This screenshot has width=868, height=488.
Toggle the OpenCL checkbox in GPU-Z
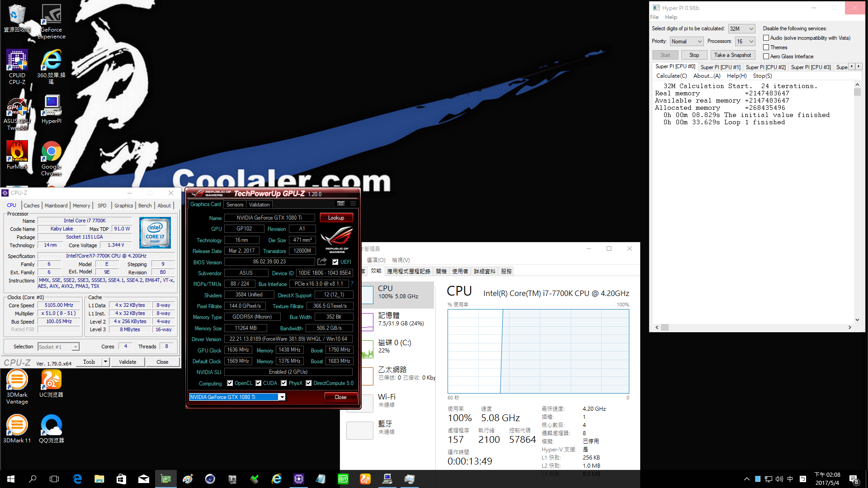230,383
